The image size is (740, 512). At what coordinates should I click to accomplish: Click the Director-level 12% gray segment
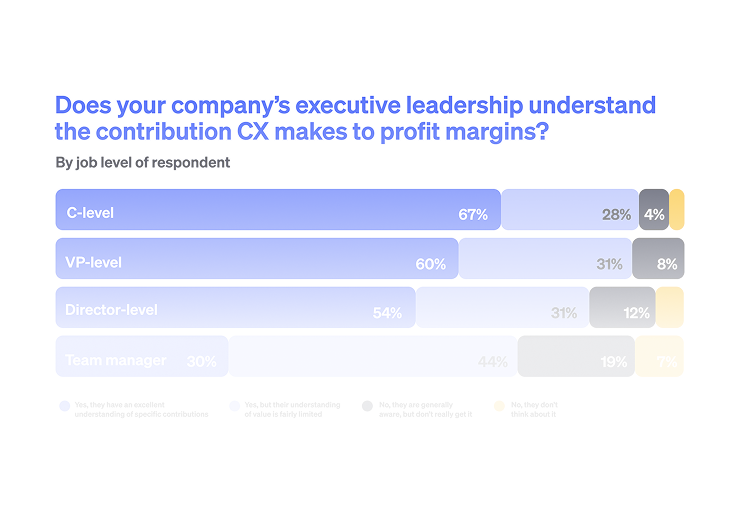[622, 308]
